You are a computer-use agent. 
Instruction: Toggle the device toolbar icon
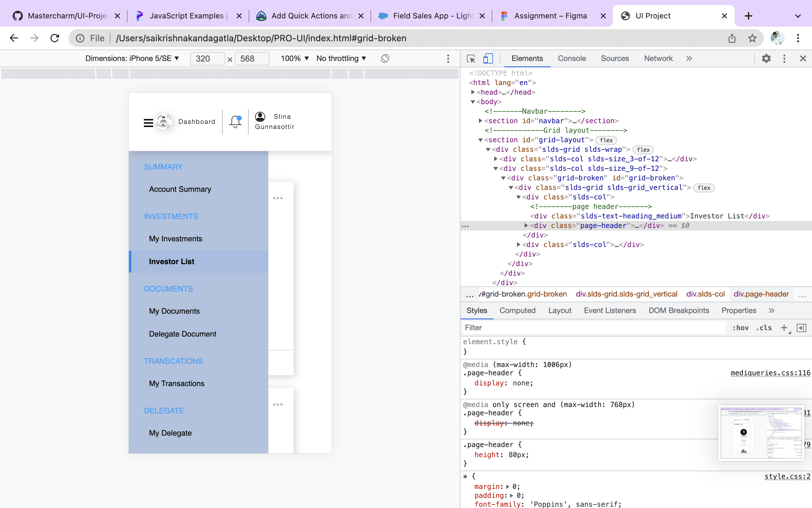pos(488,58)
